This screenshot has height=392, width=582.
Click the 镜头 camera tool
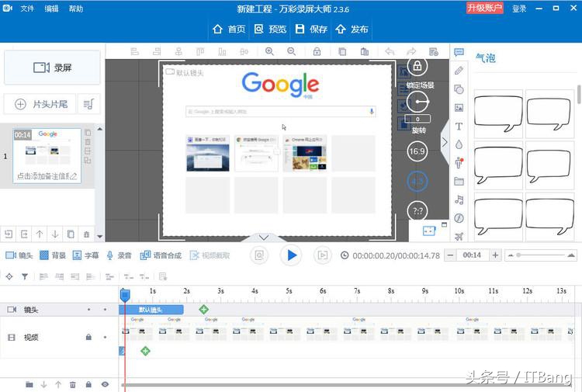19,255
